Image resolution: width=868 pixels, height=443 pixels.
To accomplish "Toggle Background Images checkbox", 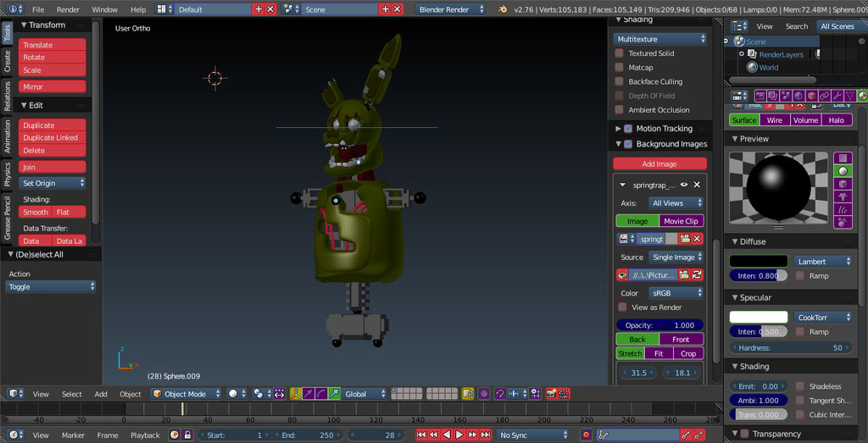I will click(628, 144).
